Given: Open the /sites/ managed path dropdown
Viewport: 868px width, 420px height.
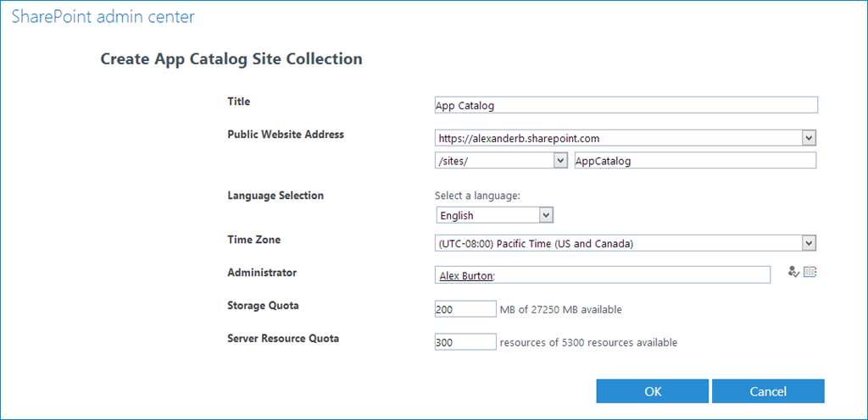Looking at the screenshot, I should coord(560,160).
